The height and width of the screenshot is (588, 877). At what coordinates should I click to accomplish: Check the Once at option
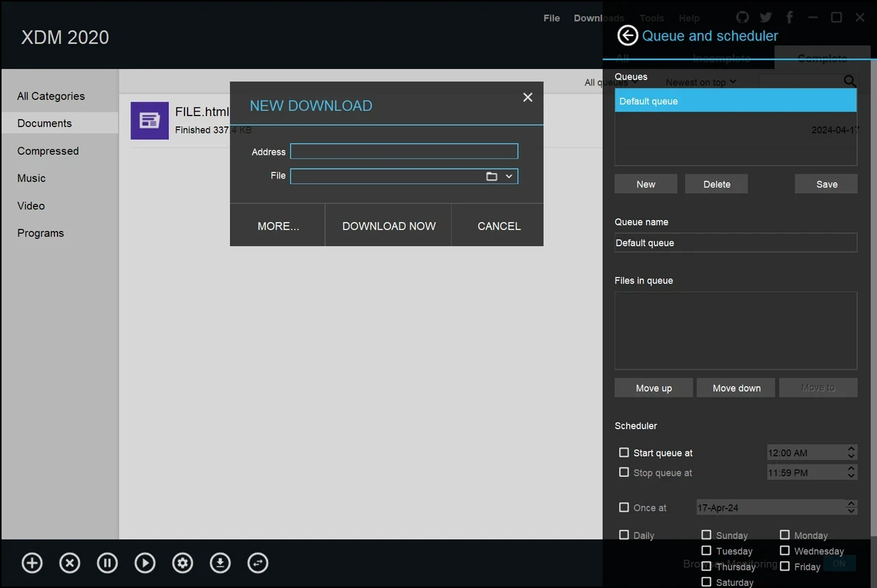[623, 507]
